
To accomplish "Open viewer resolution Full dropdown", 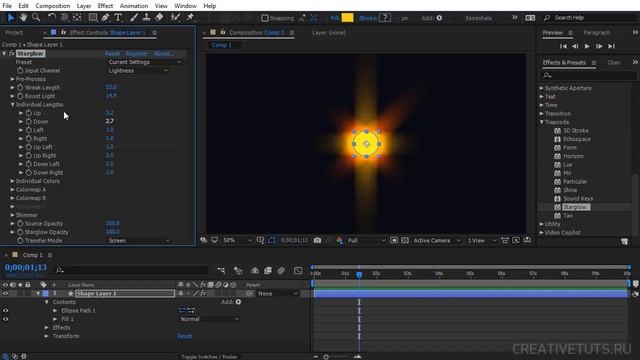I will tap(366, 240).
